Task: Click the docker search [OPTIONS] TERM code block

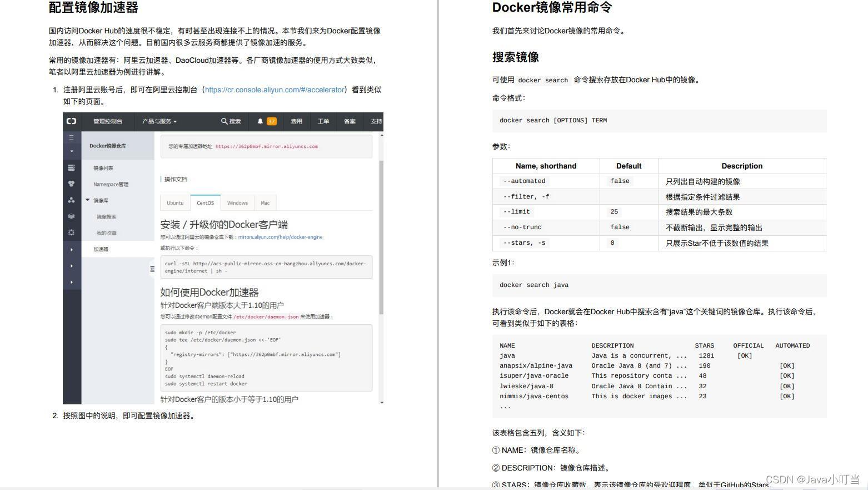Action: click(659, 120)
